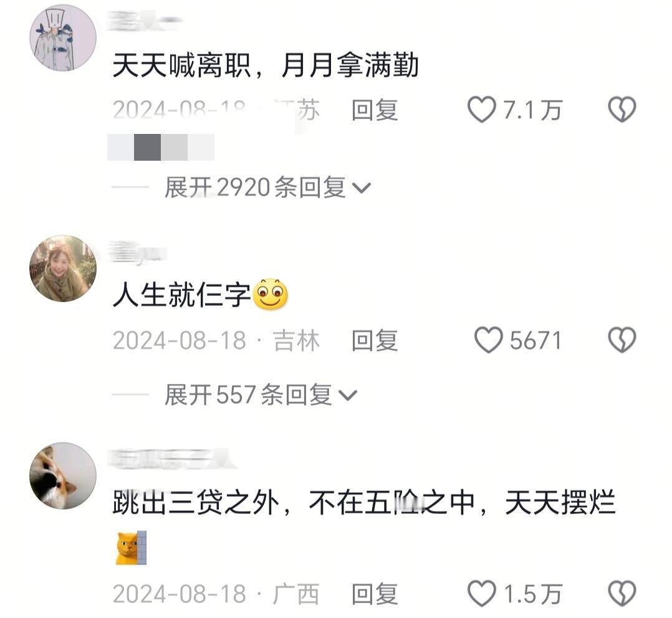Open the smiling girl avatar profile
672x618 pixels.
(63, 268)
